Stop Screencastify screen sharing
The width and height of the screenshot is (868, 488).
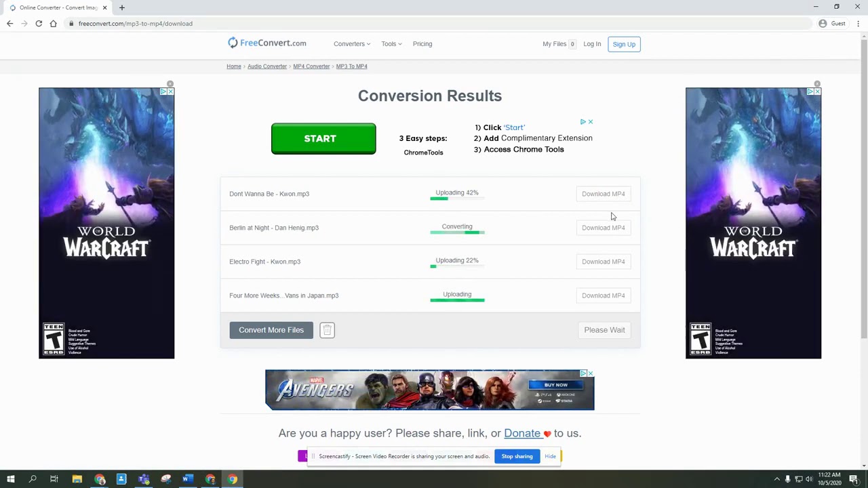pyautogui.click(x=517, y=456)
